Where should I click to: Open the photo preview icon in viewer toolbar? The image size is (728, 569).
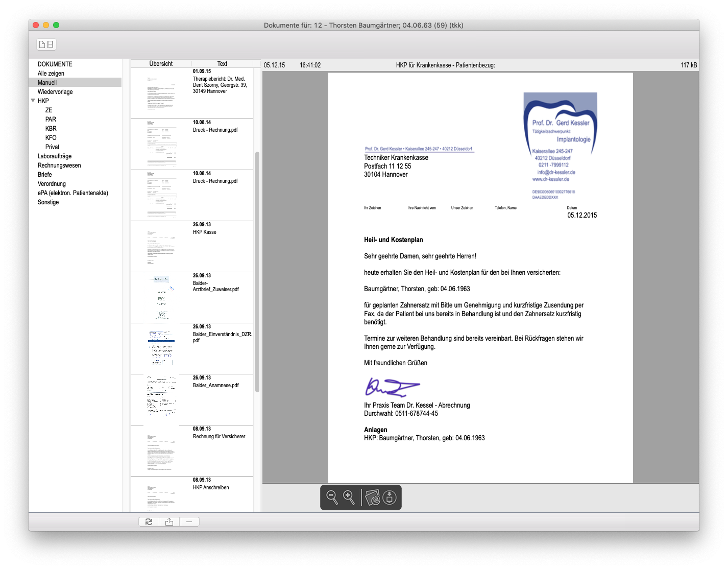pyautogui.click(x=373, y=497)
